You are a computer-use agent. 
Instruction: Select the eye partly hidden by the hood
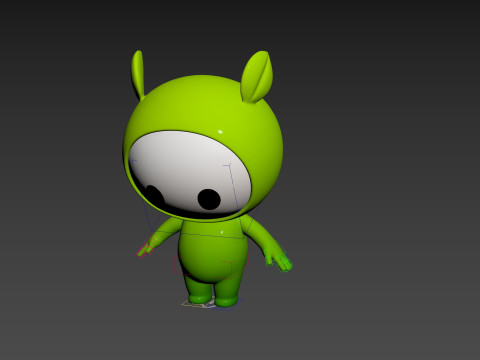154,196
